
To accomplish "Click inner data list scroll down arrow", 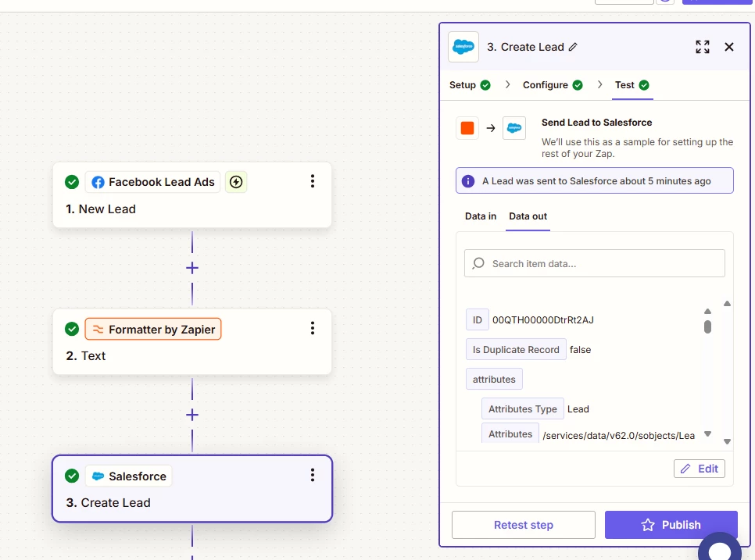I will pos(707,433).
